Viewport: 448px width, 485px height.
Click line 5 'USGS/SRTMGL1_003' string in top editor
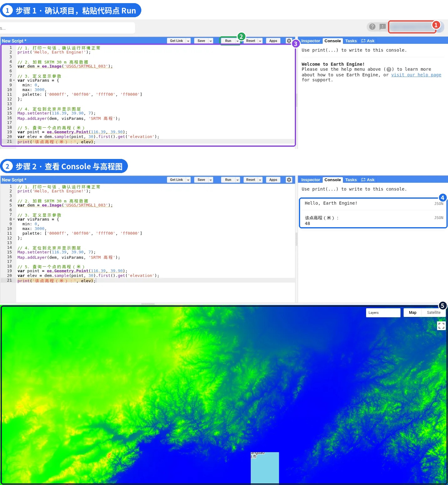click(86, 66)
